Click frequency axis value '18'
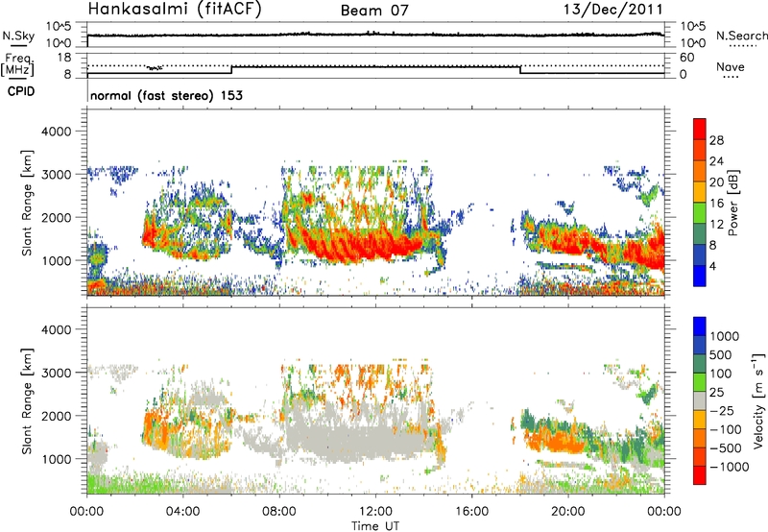Screen dimensions: 768x532 click(x=64, y=58)
